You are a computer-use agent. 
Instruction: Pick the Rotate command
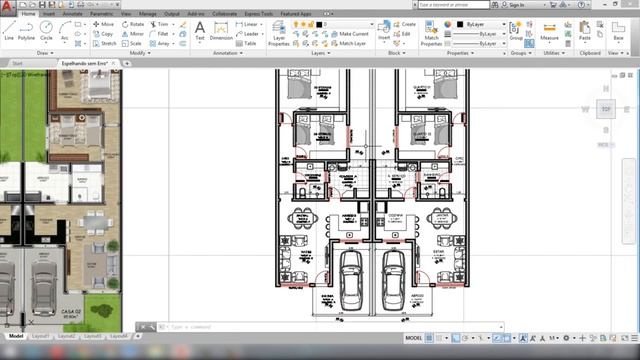click(133, 24)
